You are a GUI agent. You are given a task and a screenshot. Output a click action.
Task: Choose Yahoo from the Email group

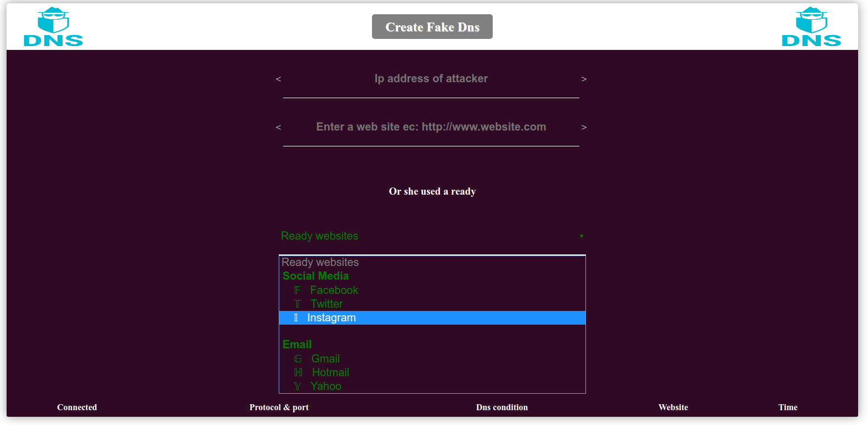coord(432,386)
